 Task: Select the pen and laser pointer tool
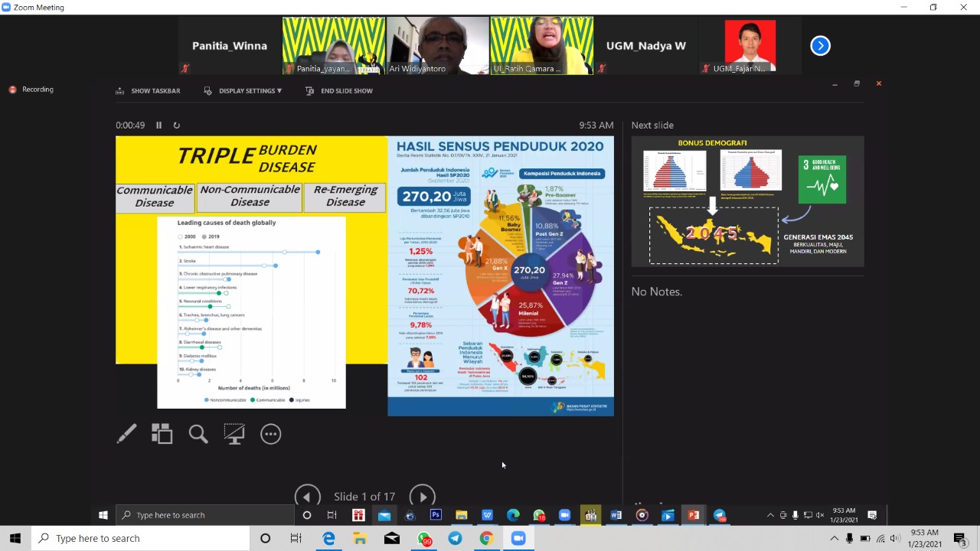point(126,434)
